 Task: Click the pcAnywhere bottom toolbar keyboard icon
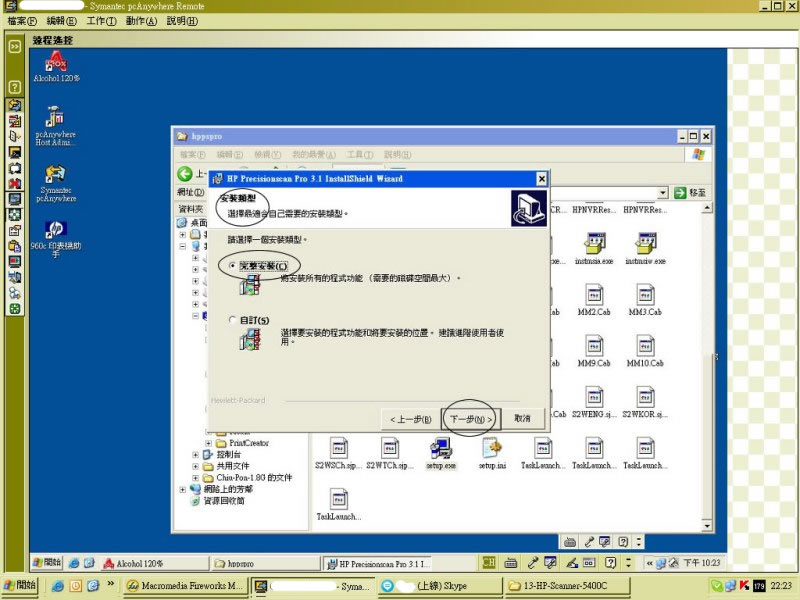pyautogui.click(x=570, y=541)
